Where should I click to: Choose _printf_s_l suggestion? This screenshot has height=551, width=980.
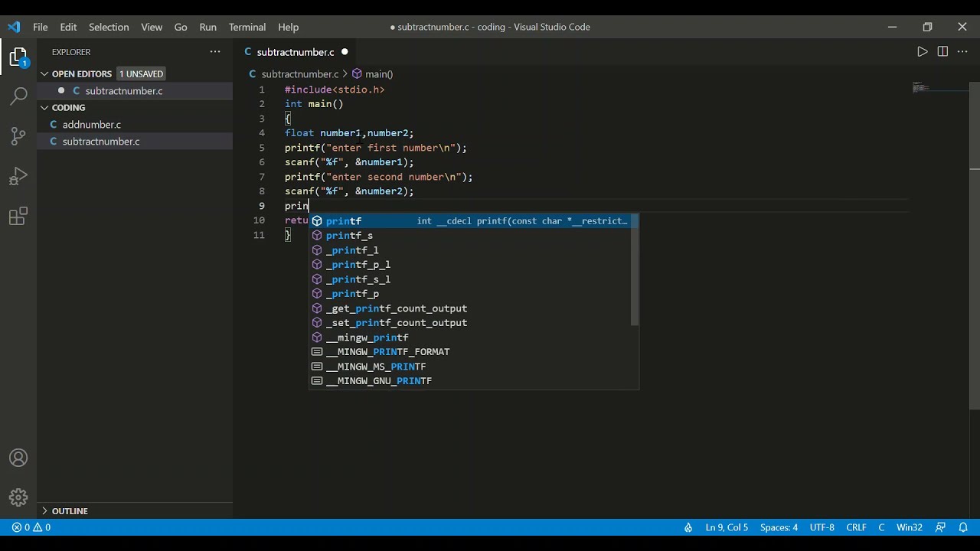coord(469,279)
